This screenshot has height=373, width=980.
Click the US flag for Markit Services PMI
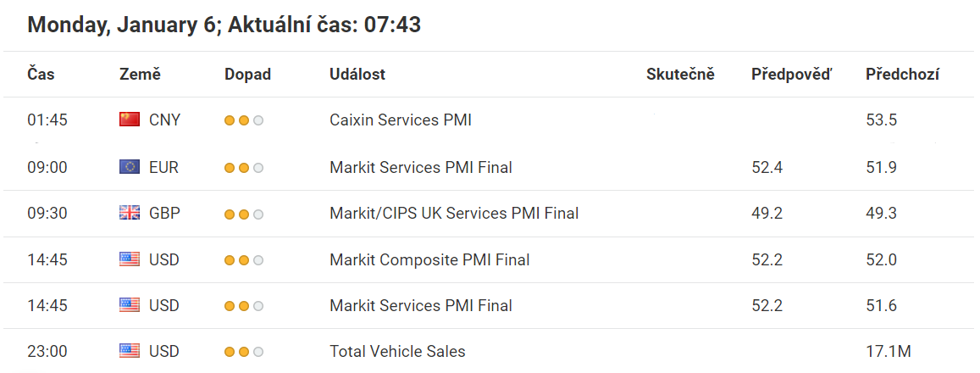click(130, 305)
